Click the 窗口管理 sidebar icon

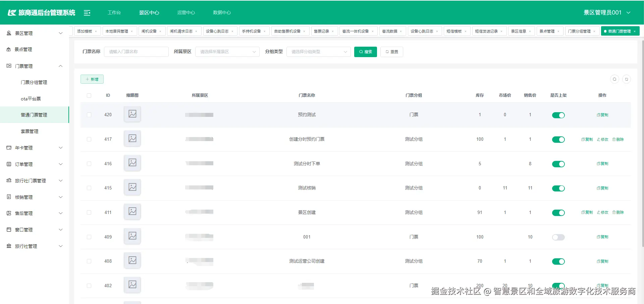8,229
